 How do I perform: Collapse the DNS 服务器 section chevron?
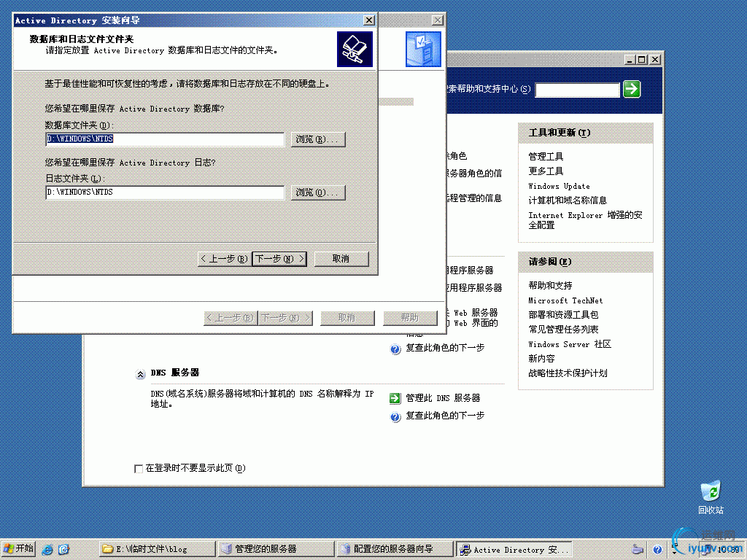pos(140,374)
